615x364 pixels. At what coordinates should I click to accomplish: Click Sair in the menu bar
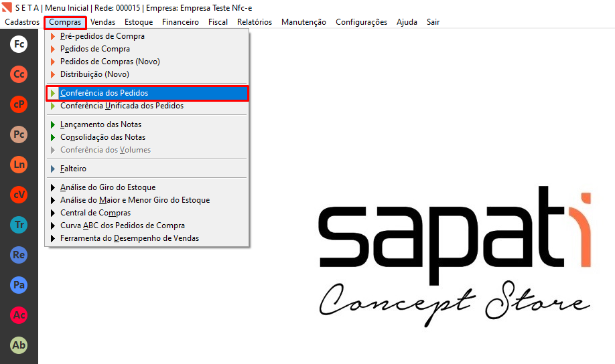pos(433,22)
